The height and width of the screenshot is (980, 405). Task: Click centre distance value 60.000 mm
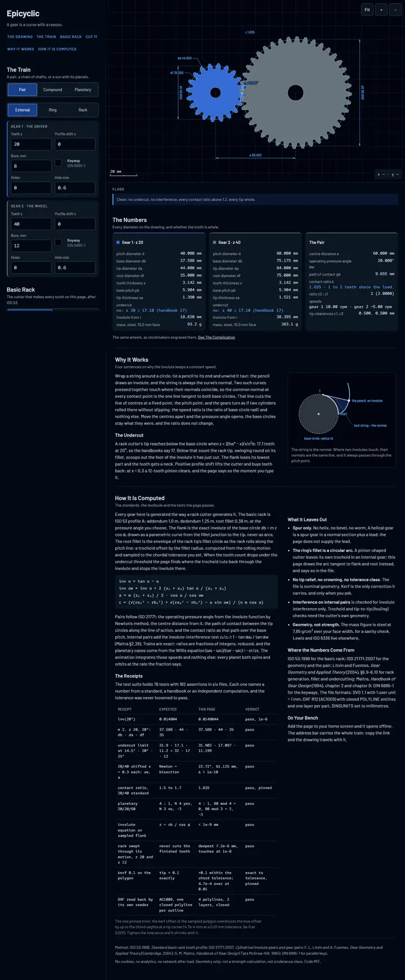pyautogui.click(x=384, y=254)
